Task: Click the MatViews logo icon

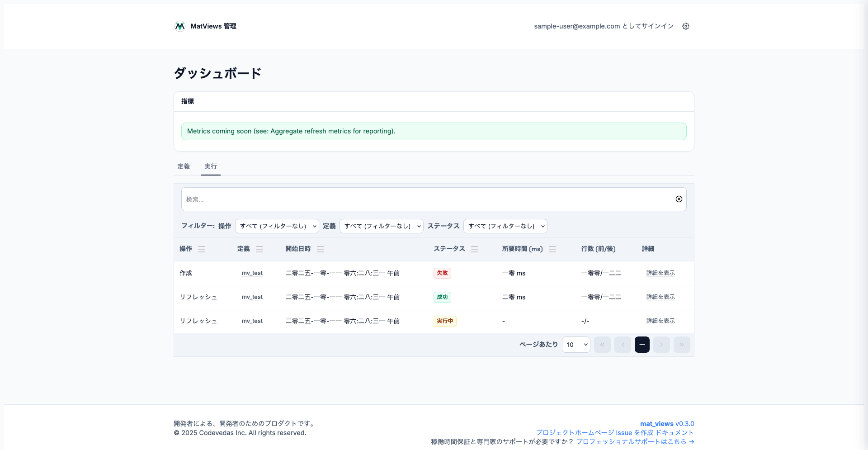Action: coord(180,26)
